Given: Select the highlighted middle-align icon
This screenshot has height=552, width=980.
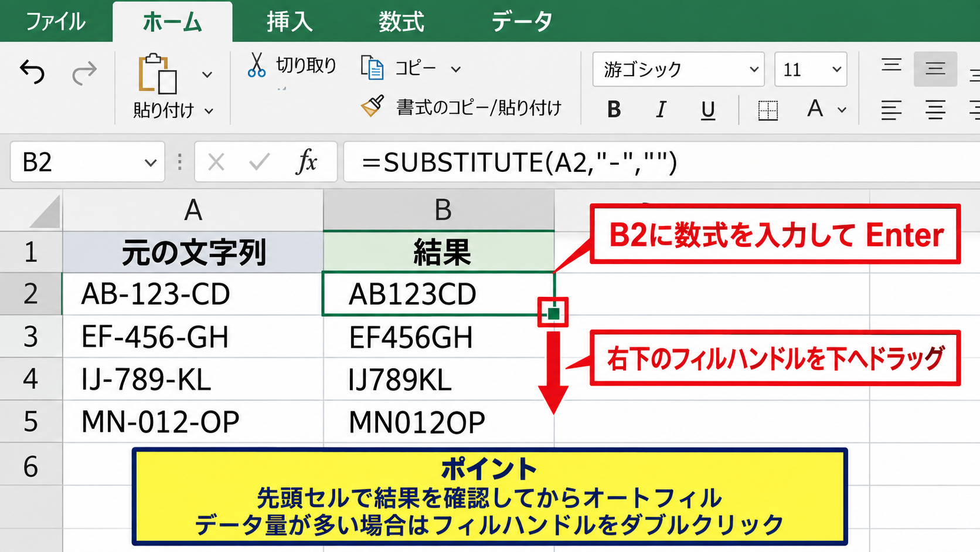Looking at the screenshot, I should pyautogui.click(x=935, y=69).
